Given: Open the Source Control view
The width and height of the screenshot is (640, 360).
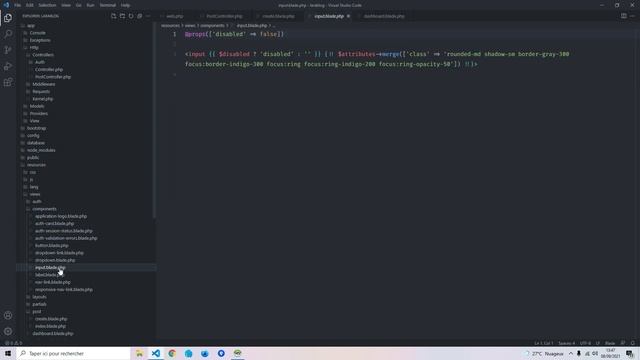Looking at the screenshot, I should click(x=8, y=50).
